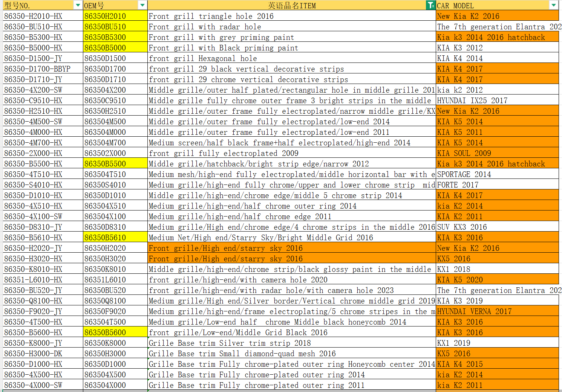
Task: Select cell 86350-BU510-HX
Action: click(x=43, y=27)
